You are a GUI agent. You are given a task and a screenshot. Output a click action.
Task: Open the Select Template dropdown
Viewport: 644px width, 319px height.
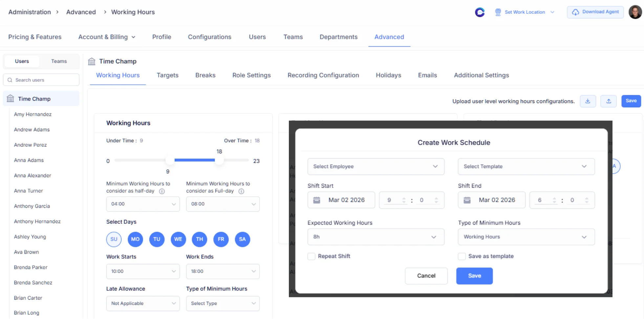click(526, 166)
